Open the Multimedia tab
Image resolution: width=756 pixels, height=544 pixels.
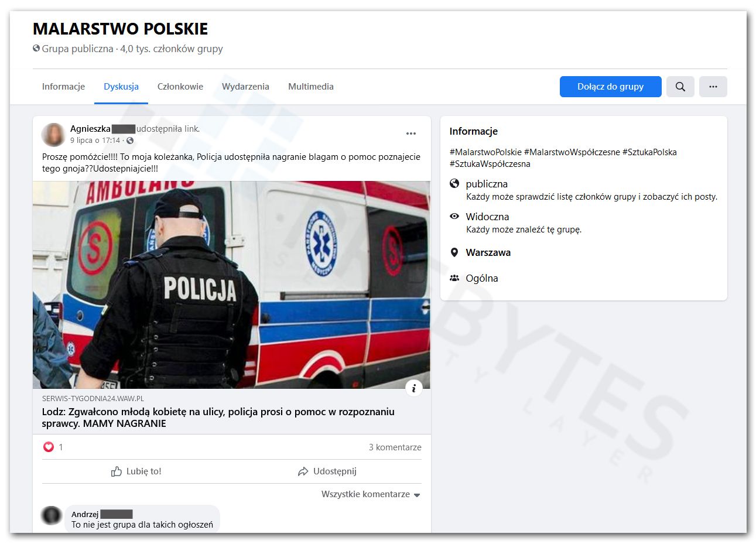tap(311, 87)
